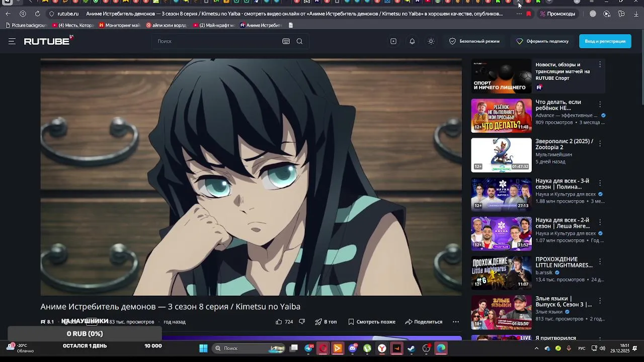This screenshot has height=362, width=644.
Task: Click the upload video plus icon
Action: click(393, 41)
